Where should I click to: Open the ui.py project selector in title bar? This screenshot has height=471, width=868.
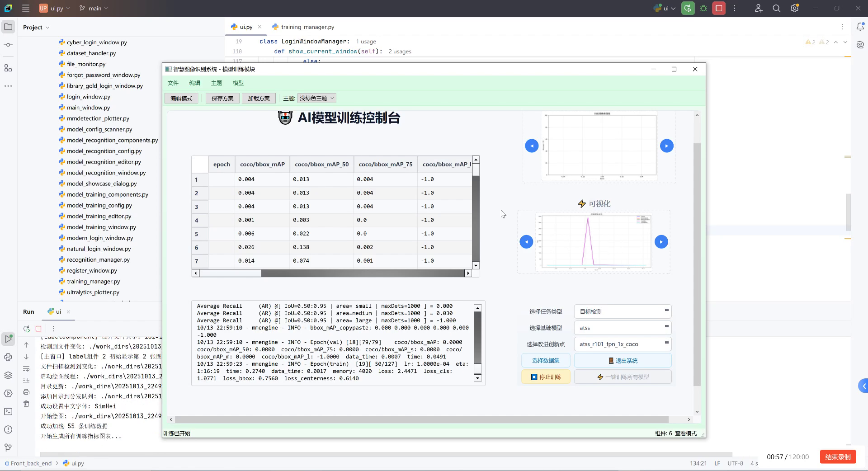coord(55,8)
